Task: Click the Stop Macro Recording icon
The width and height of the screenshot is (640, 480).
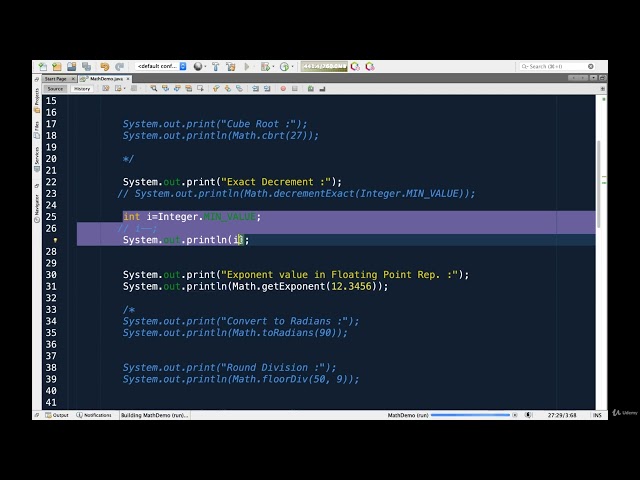Action: pyautogui.click(x=295, y=89)
